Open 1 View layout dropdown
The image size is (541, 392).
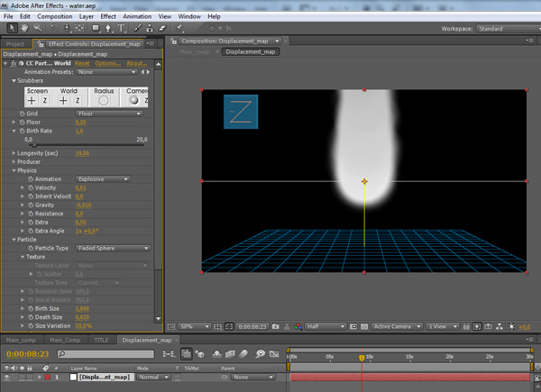pyautogui.click(x=443, y=326)
